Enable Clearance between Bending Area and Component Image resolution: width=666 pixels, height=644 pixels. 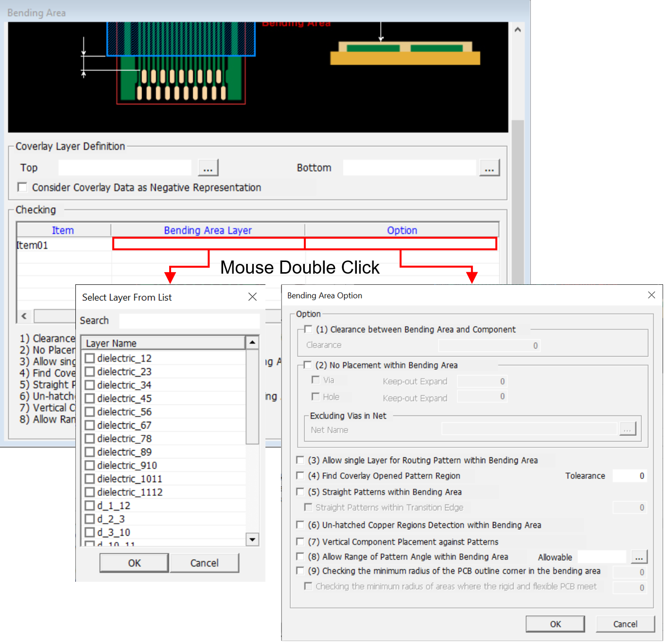point(308,330)
